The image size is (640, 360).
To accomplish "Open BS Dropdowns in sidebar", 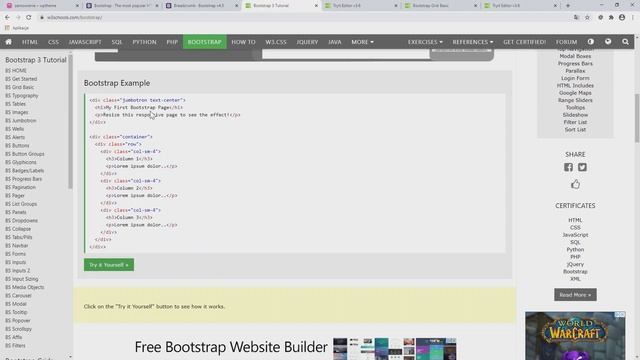I will click(x=21, y=221).
